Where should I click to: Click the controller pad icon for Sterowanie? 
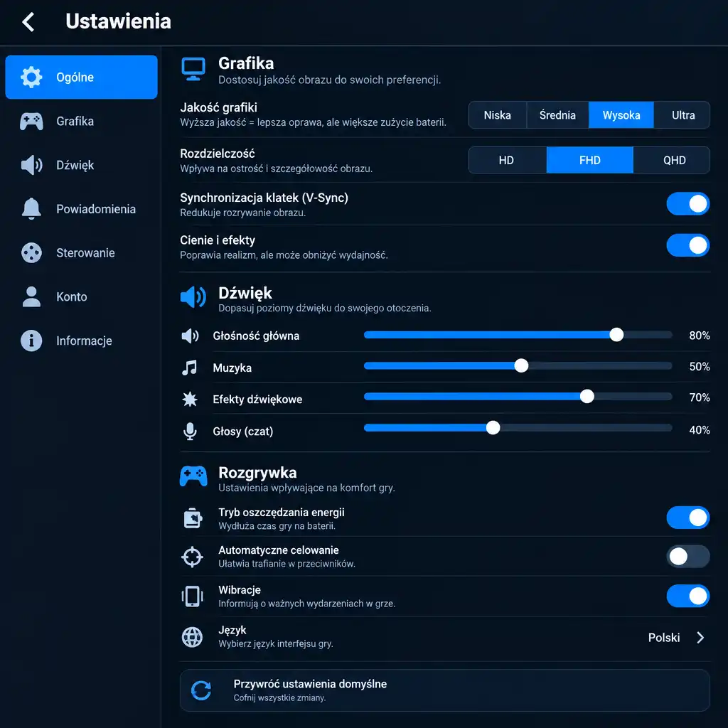[x=31, y=252]
